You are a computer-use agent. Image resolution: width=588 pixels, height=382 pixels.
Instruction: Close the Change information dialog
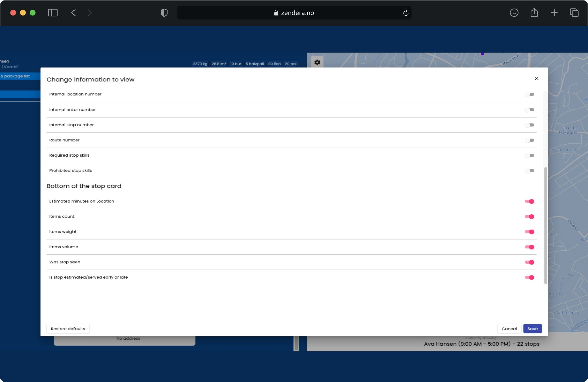click(x=536, y=78)
